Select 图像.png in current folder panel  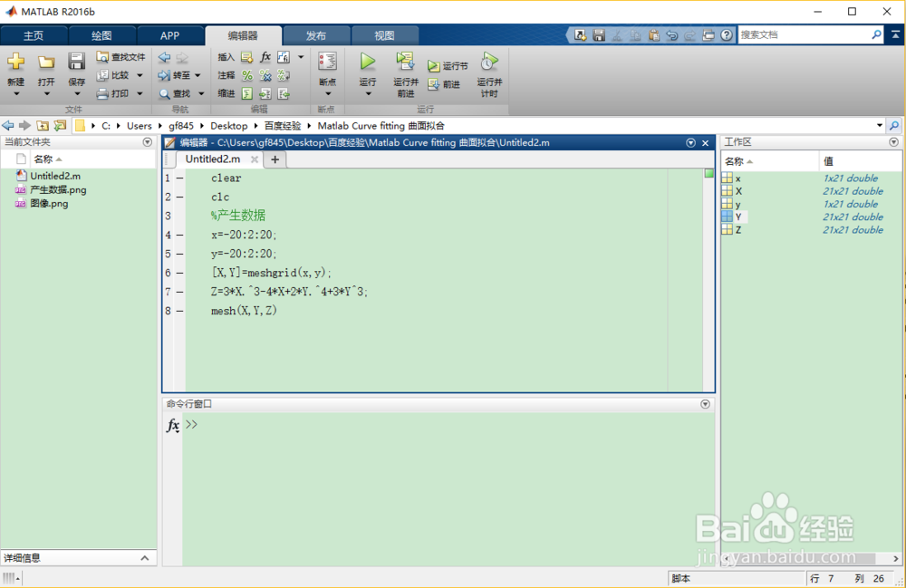coord(49,203)
